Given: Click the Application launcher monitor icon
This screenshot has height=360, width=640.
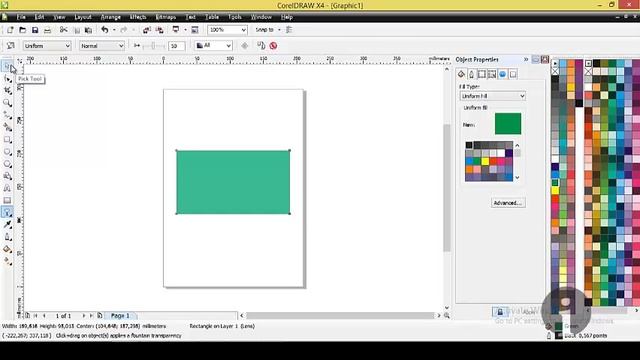Looking at the screenshot, I should (176, 30).
